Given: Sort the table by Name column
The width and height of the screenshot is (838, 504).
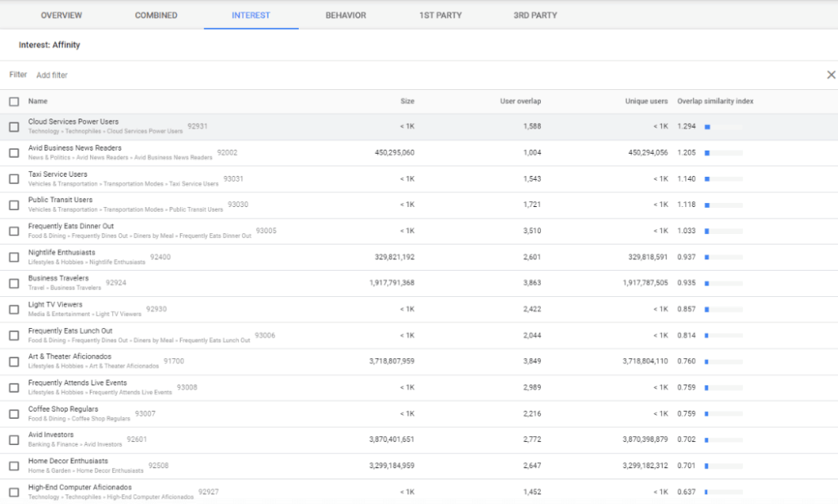Looking at the screenshot, I should (38, 101).
